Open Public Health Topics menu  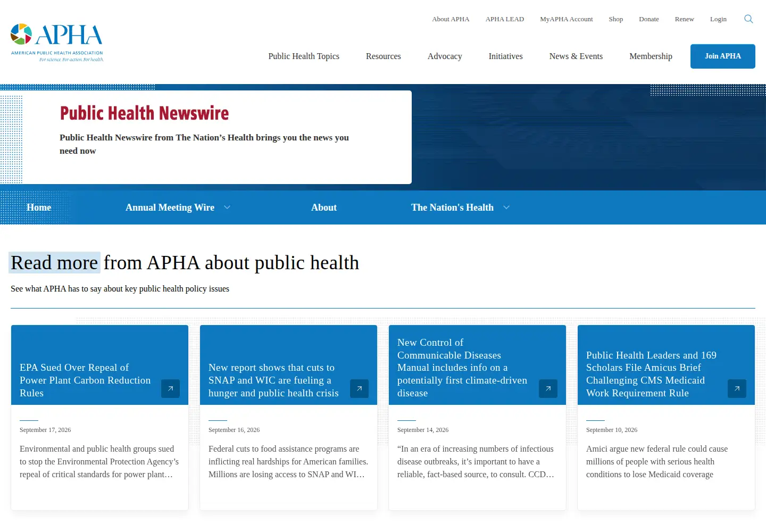coord(304,56)
